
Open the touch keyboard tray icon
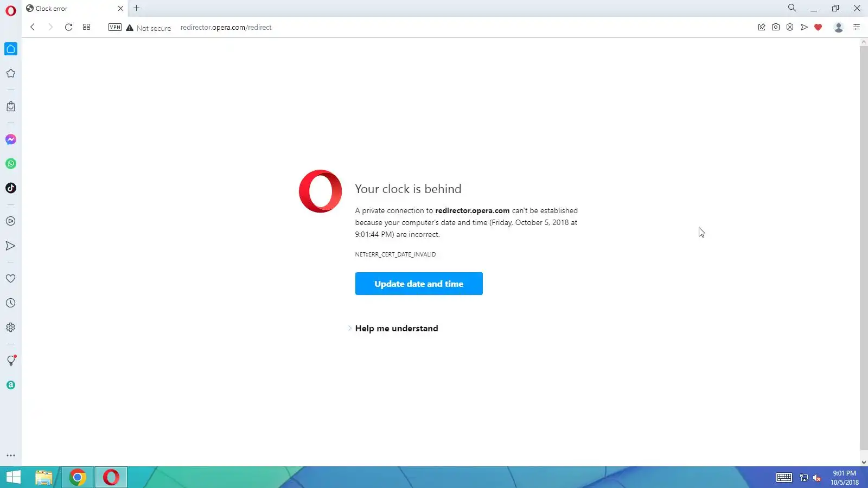(784, 477)
